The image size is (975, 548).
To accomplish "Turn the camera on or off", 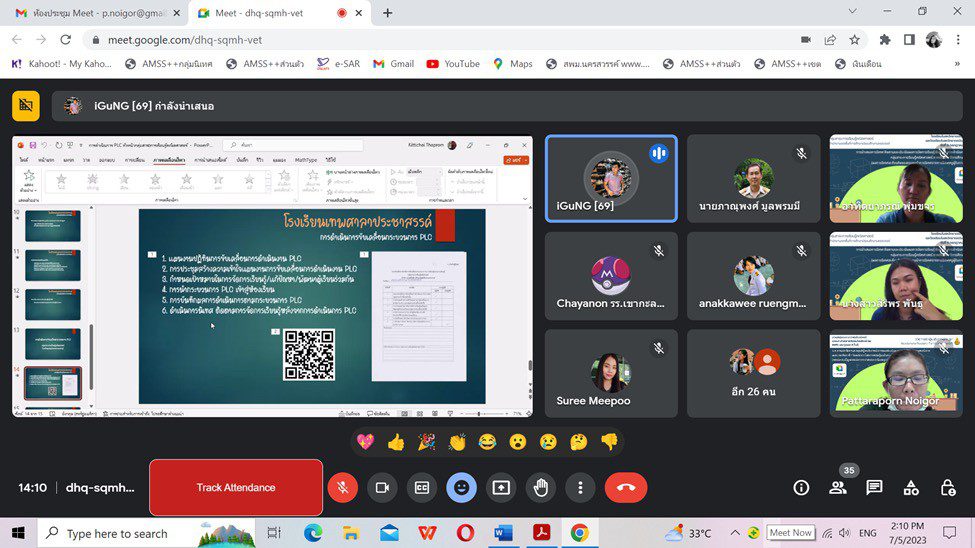I will click(x=382, y=488).
